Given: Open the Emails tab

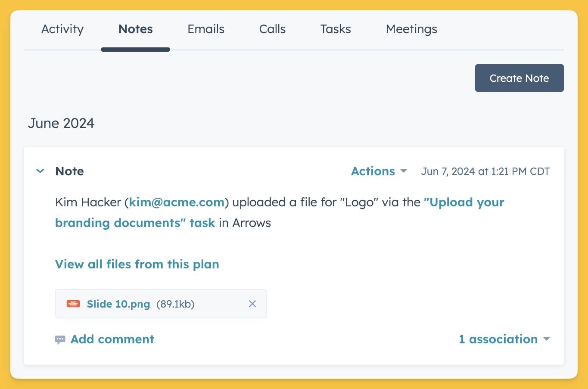Looking at the screenshot, I should point(206,29).
